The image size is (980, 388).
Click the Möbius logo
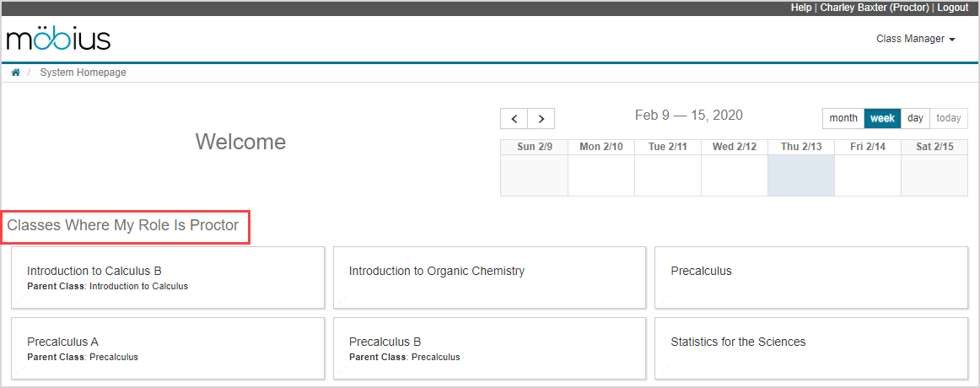(x=58, y=39)
